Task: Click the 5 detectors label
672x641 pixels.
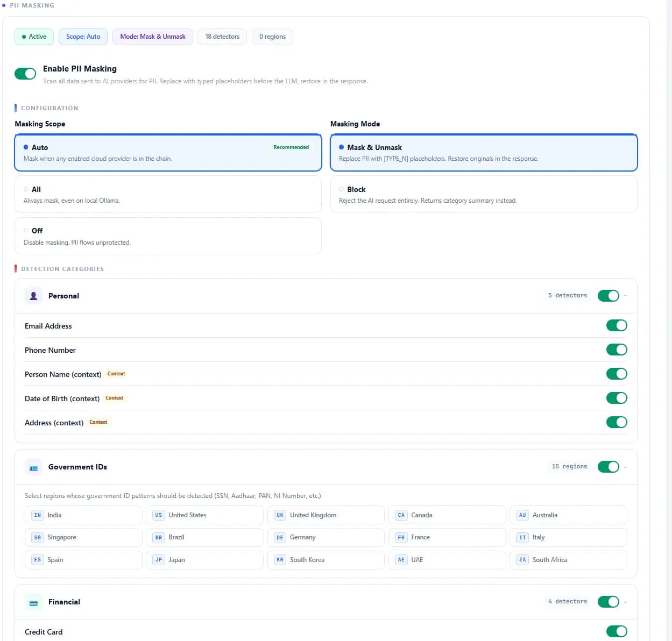Action: (568, 296)
